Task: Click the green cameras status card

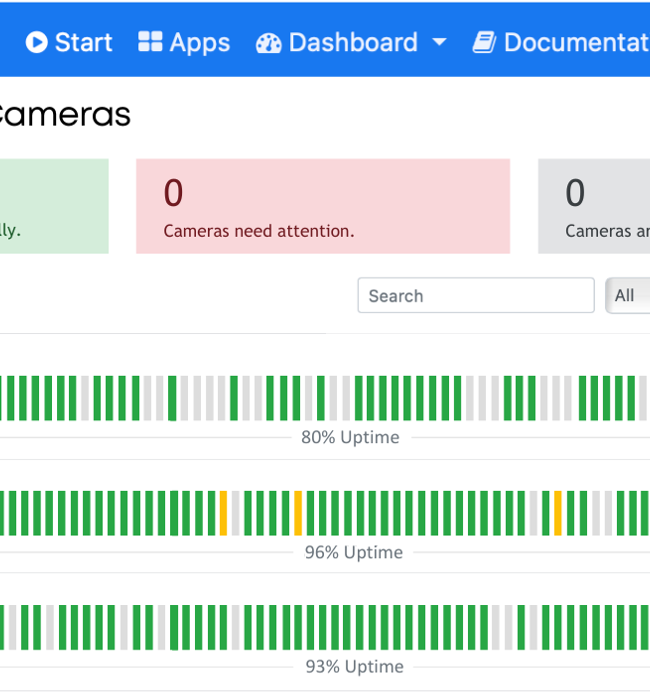Action: point(54,206)
